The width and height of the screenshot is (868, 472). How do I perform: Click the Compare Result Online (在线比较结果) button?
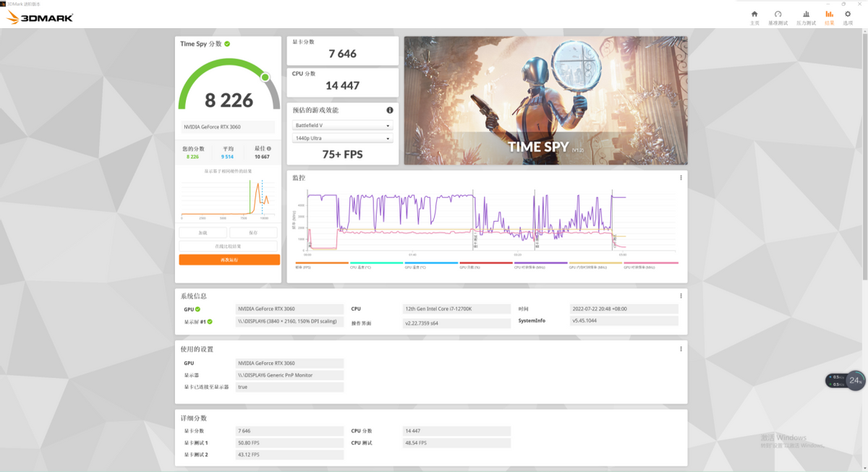click(x=229, y=246)
